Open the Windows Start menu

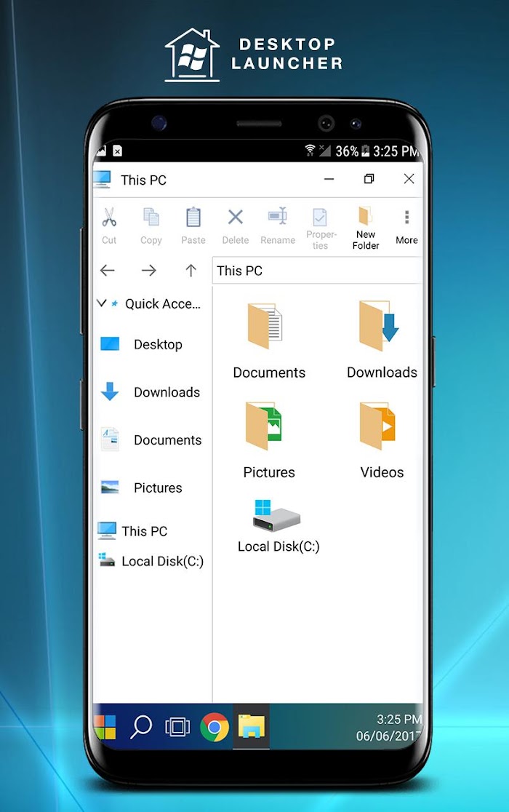point(105,727)
